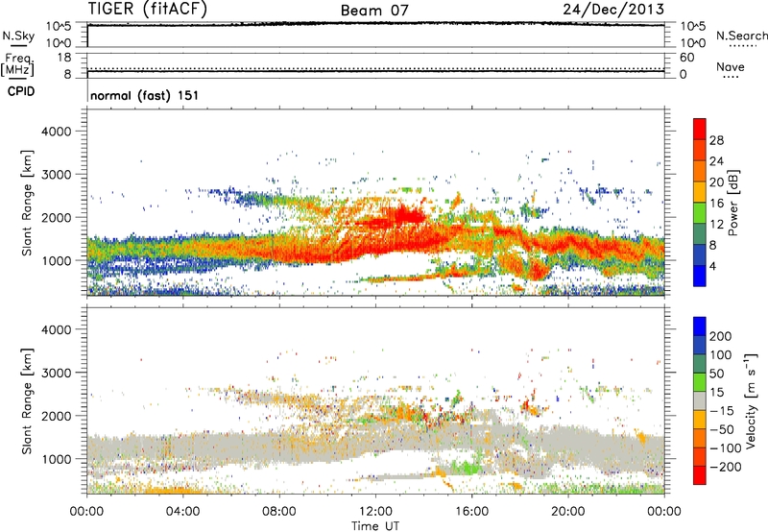Click the Power [dB] colorbar label

coord(733,204)
